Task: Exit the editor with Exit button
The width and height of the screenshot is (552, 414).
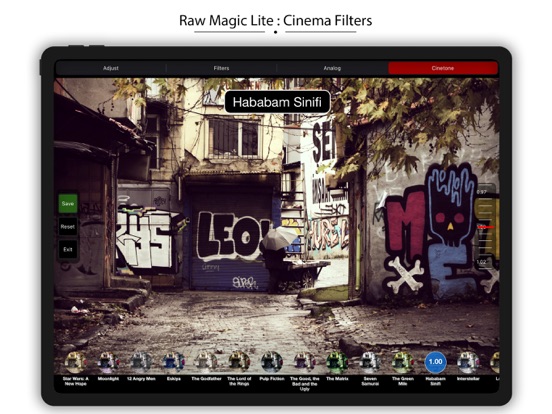Action: 68,250
